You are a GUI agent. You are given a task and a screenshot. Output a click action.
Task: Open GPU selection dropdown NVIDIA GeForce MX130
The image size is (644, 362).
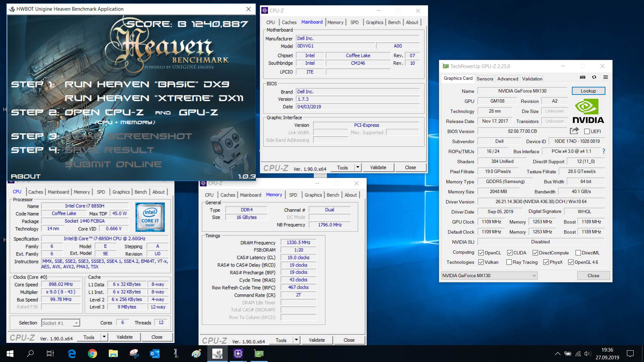click(489, 276)
